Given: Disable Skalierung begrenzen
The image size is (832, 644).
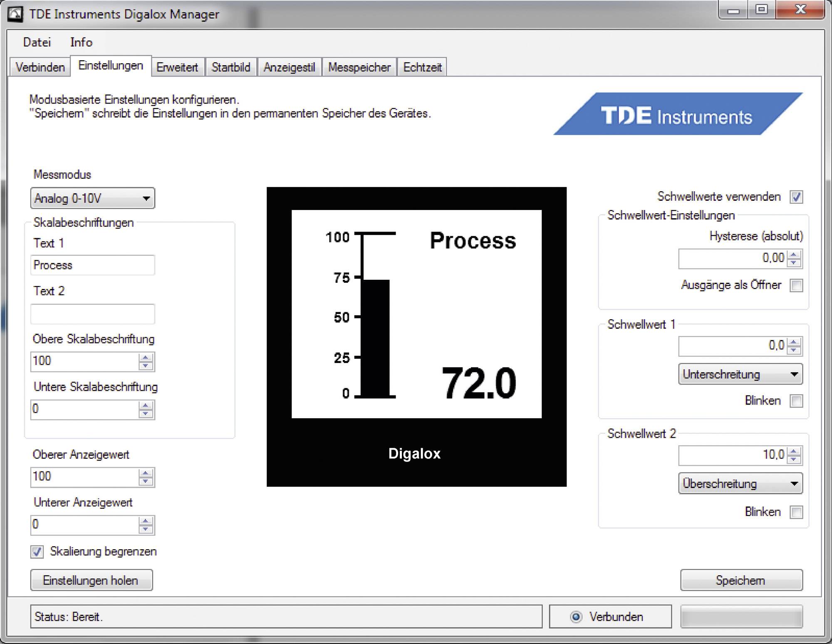Looking at the screenshot, I should pyautogui.click(x=37, y=552).
